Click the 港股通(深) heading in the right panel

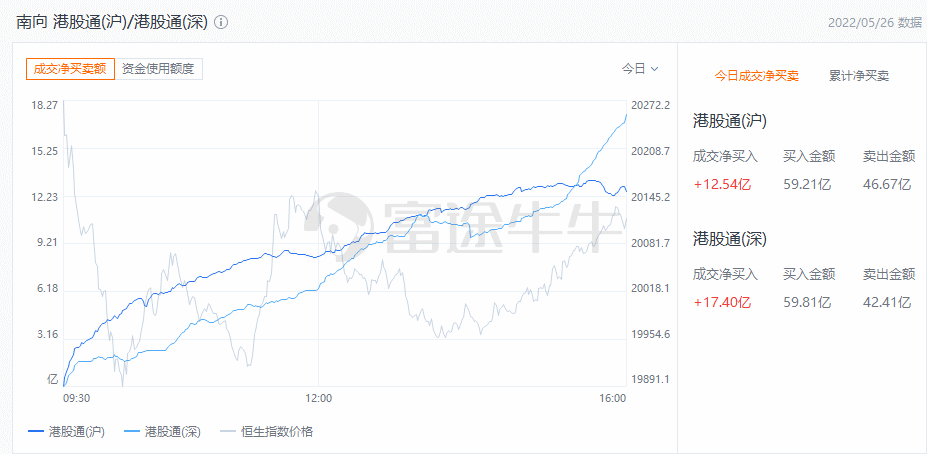point(730,239)
